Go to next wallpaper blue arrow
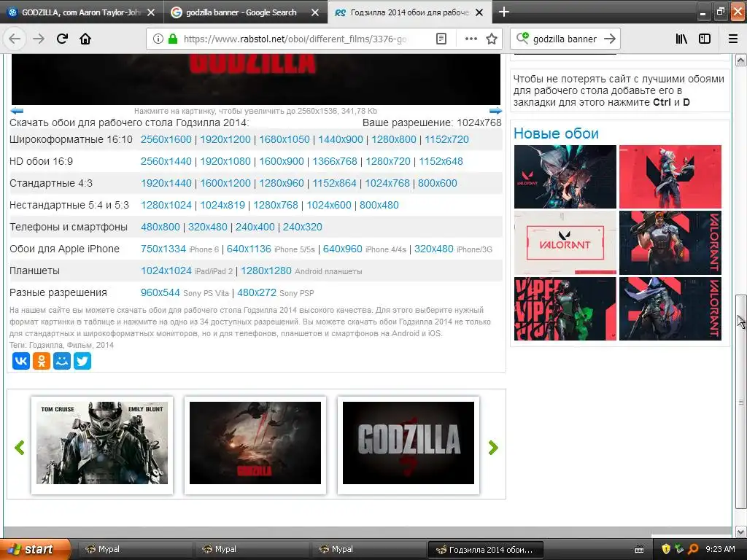Viewport: 747px width, 560px height. [x=495, y=111]
